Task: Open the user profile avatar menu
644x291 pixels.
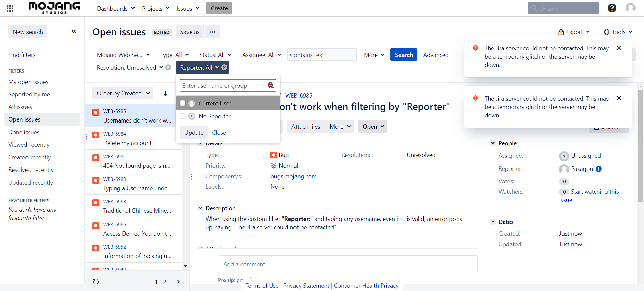Action: tap(630, 8)
